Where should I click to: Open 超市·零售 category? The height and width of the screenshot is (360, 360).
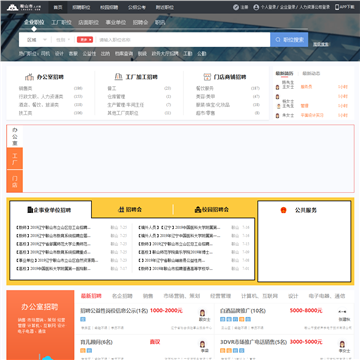tap(205, 113)
